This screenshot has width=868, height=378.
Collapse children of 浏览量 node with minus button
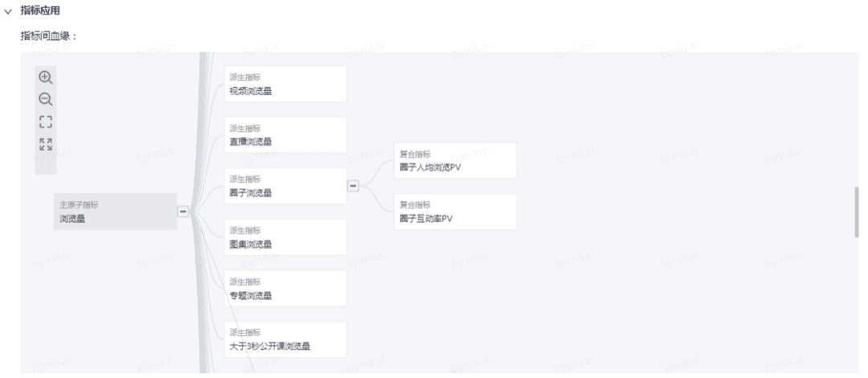pos(182,212)
